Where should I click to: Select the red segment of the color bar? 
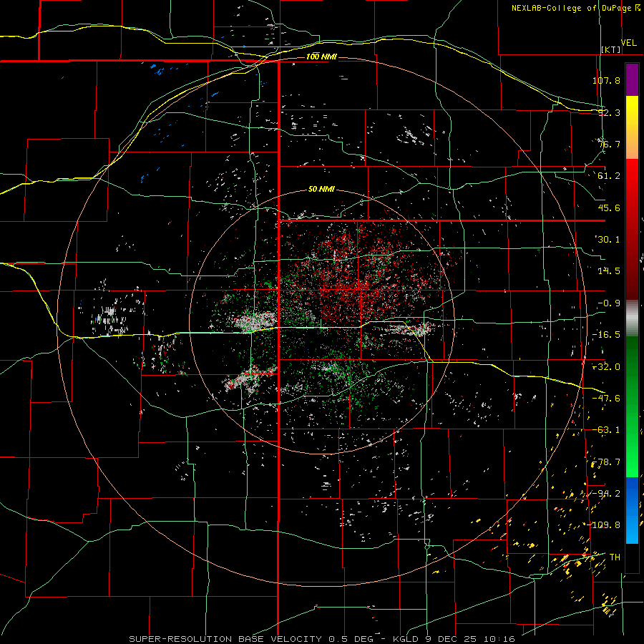coord(632,229)
